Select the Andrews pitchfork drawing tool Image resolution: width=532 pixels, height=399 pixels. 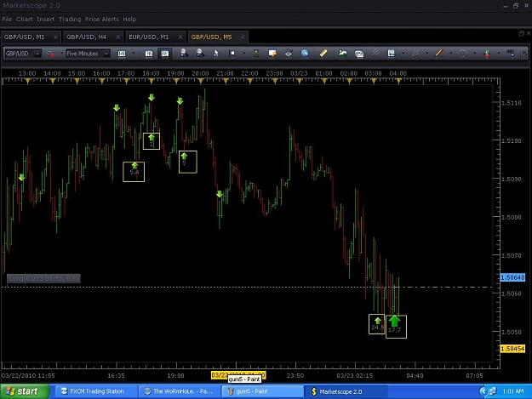click(x=375, y=53)
